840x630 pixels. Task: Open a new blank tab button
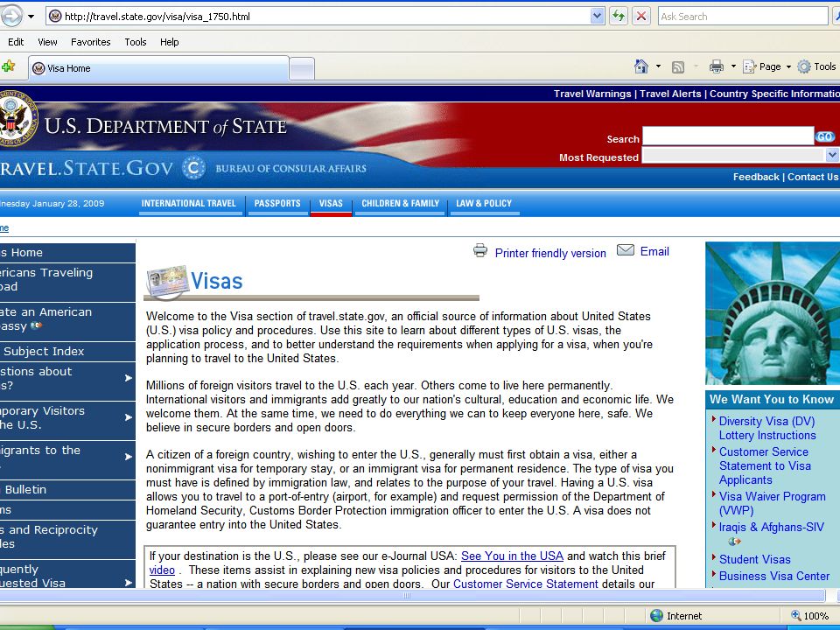coord(302,68)
